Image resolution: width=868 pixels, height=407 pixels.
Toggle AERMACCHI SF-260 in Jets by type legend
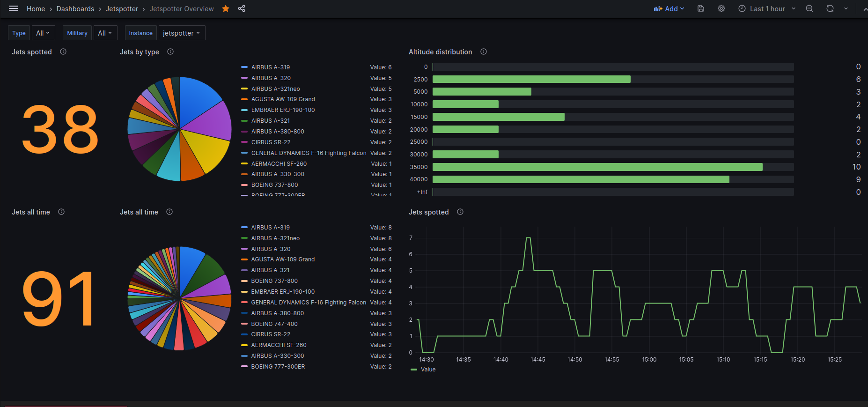pos(279,164)
